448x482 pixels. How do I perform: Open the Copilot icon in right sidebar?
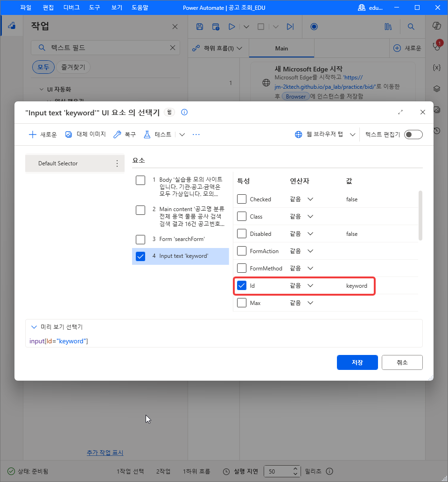coord(437,26)
